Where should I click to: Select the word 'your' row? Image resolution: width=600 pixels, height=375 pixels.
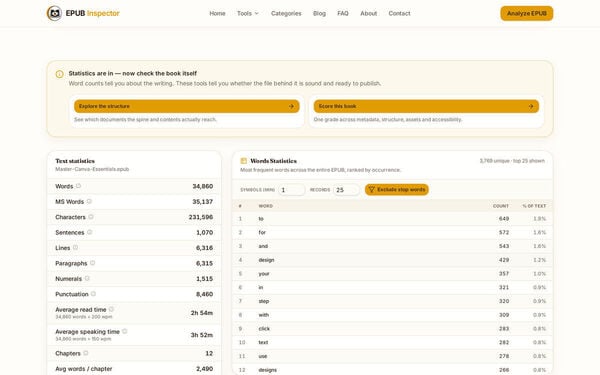tap(392, 274)
